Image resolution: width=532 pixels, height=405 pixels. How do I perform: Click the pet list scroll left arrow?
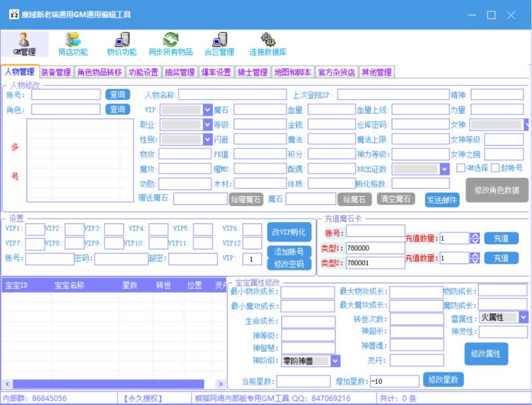pos(7,384)
